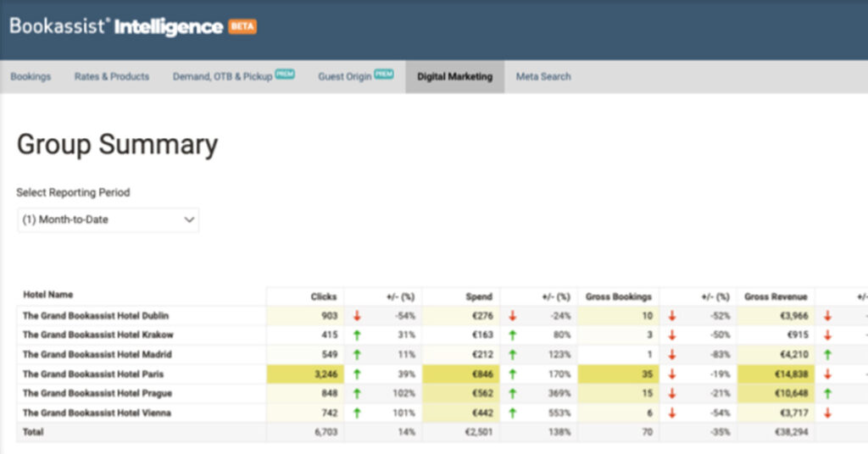Click the PREM badge on Guest Origin

click(x=384, y=74)
